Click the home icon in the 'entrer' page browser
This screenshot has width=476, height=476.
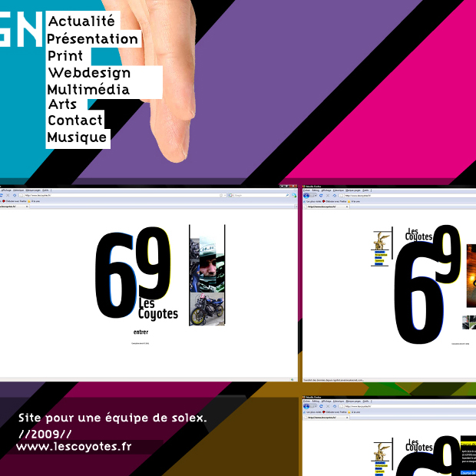pyautogui.click(x=15, y=195)
